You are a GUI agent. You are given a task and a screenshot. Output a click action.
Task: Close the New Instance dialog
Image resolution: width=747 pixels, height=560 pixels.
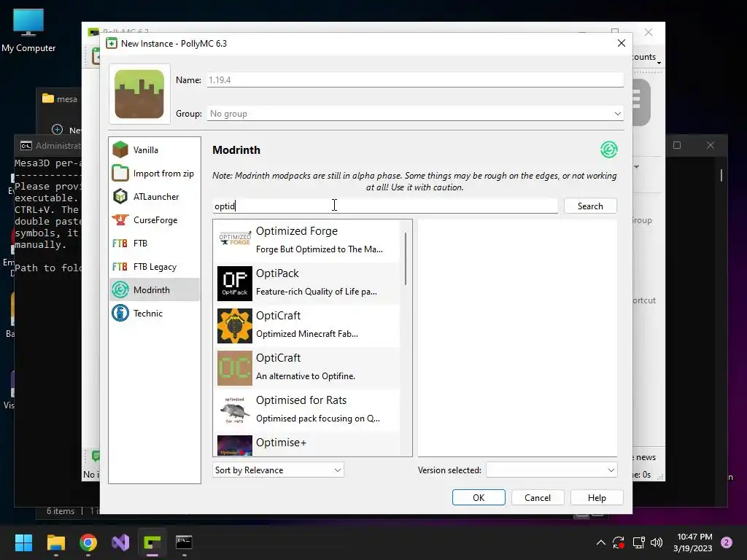tap(622, 43)
